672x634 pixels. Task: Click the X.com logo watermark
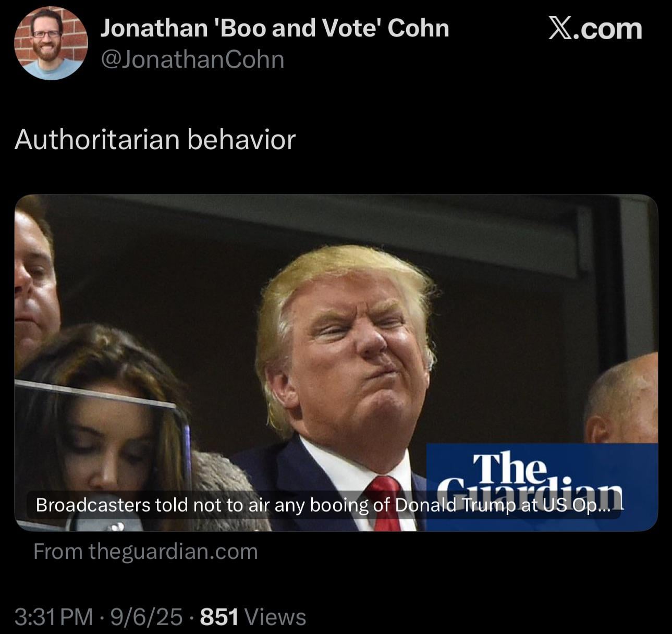(595, 29)
